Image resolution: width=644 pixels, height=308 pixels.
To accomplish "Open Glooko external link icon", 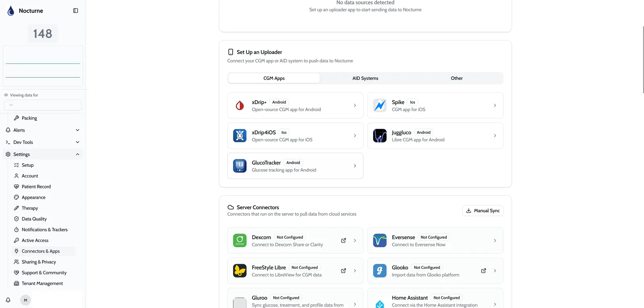I will point(484,271).
